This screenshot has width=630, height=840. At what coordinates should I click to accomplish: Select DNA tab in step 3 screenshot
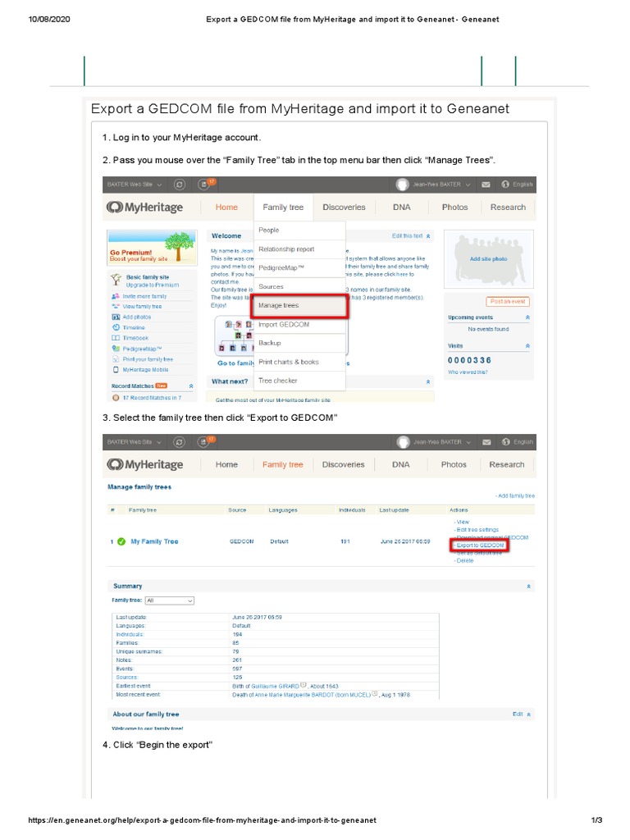pyautogui.click(x=400, y=465)
